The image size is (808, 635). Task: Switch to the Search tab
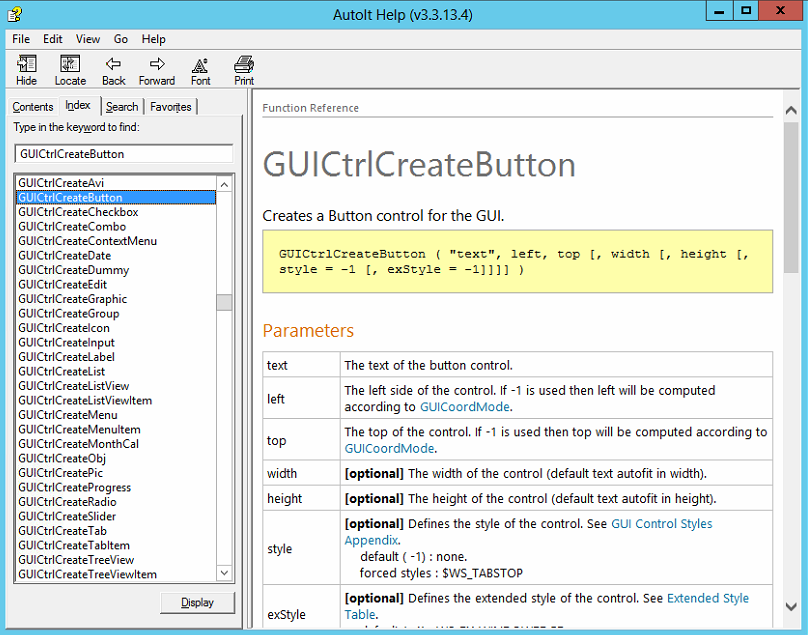click(122, 107)
